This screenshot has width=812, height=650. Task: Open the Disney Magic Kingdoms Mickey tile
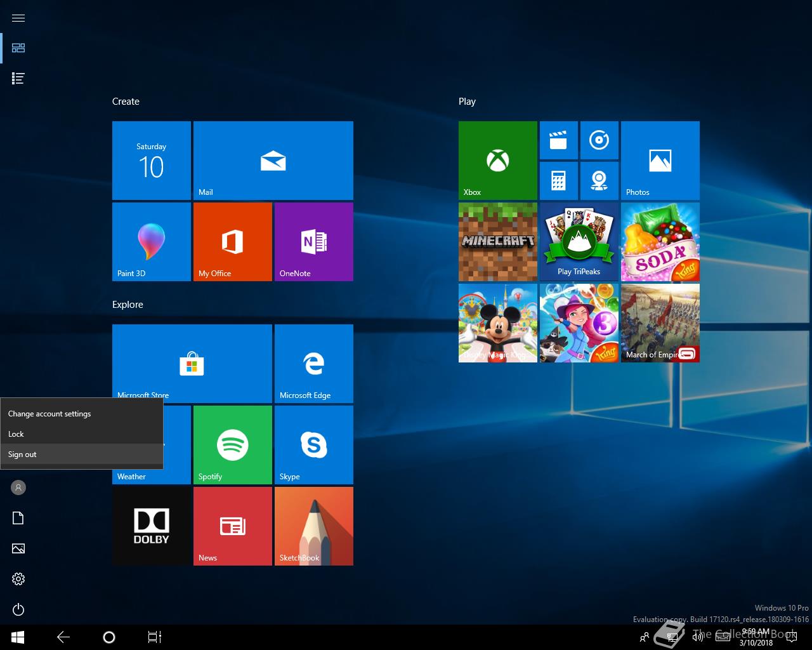tap(498, 323)
